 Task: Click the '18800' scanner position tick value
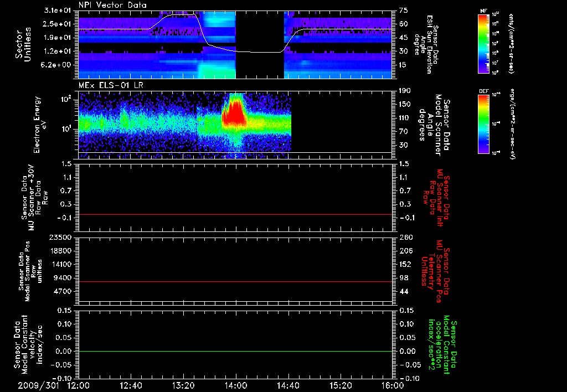[61, 251]
